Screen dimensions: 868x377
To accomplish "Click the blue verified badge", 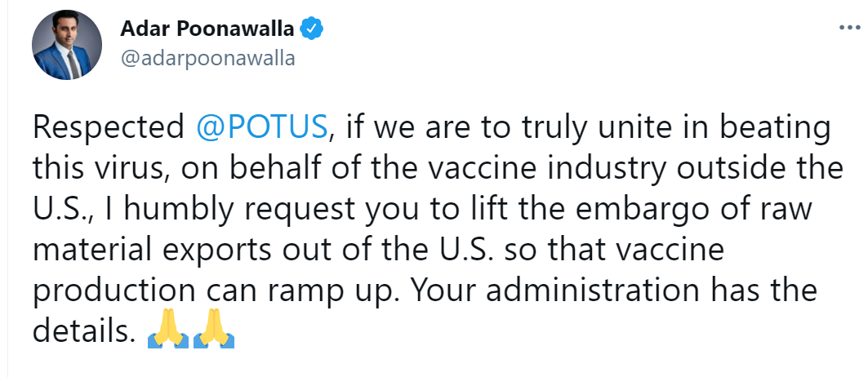I will [x=313, y=29].
